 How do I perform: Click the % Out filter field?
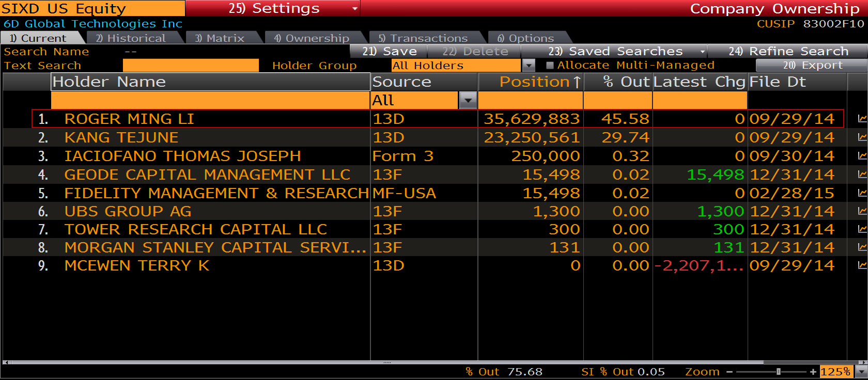pos(618,100)
